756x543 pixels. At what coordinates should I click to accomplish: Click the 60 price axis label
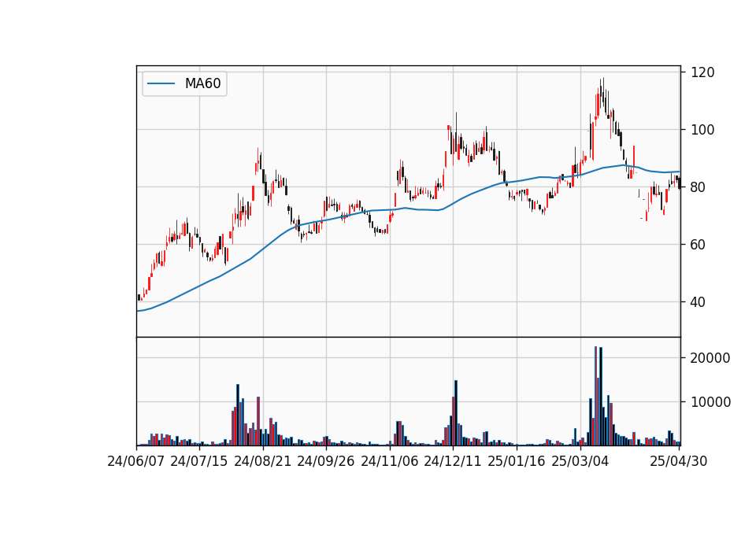click(699, 245)
